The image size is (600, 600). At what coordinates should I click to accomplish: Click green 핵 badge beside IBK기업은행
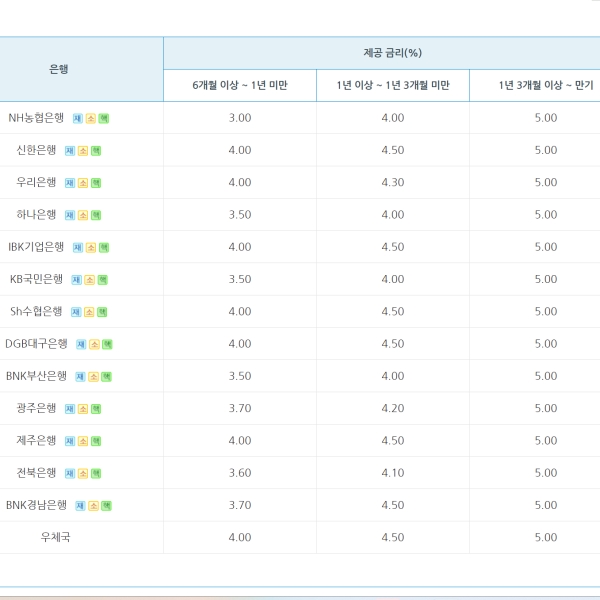(x=104, y=248)
